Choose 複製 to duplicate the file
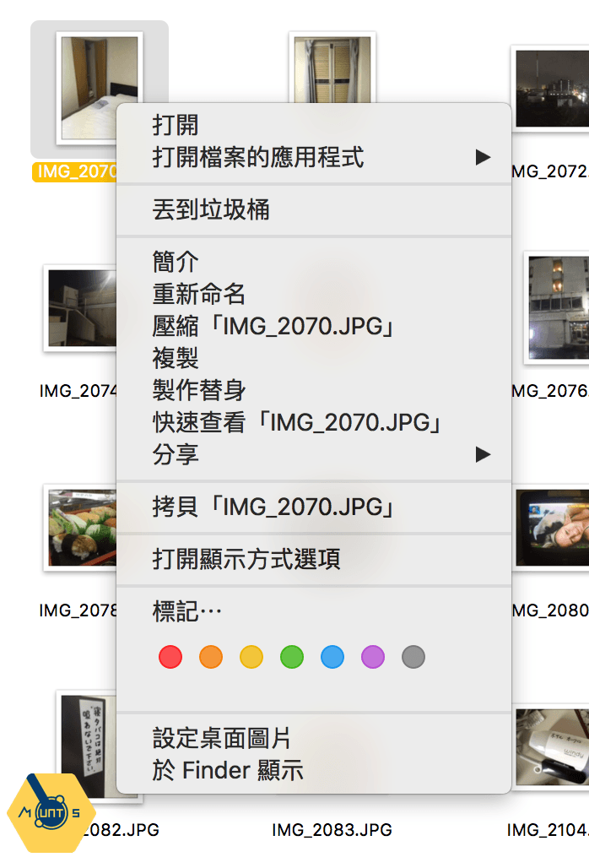The height and width of the screenshot is (868, 589). click(x=314, y=358)
